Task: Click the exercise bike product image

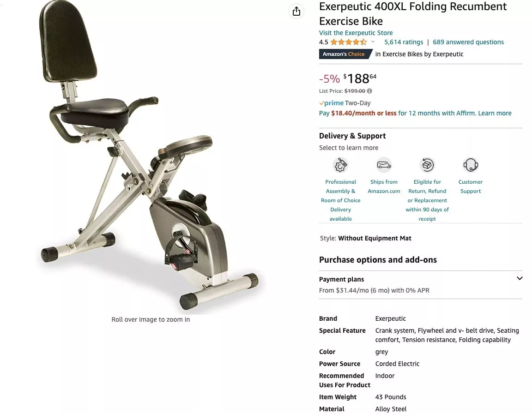Action: pyautogui.click(x=149, y=156)
